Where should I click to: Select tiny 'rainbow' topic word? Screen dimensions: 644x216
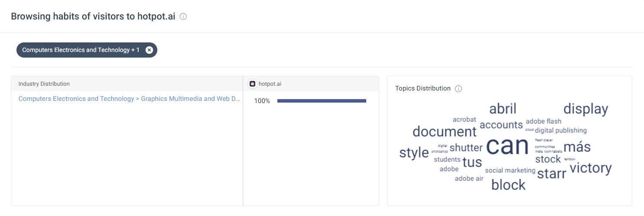click(569, 159)
